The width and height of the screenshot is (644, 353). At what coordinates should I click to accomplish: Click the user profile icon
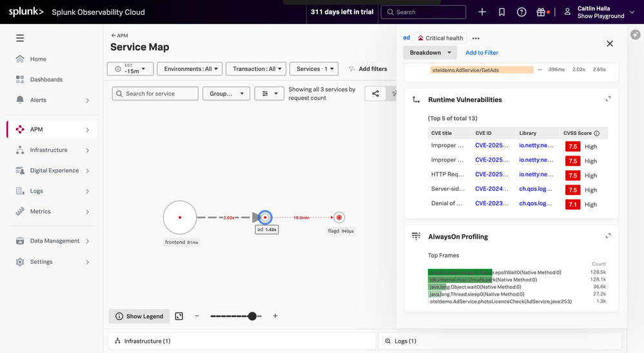[567, 12]
